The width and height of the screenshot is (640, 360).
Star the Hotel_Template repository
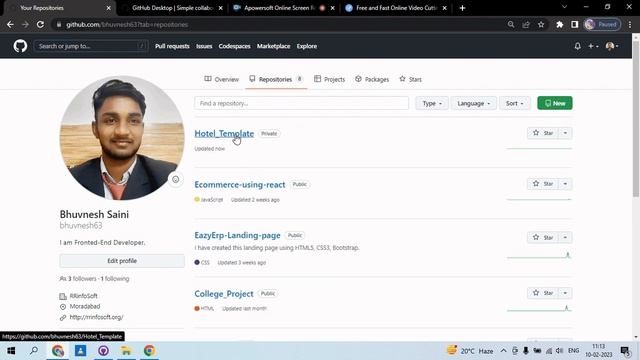point(543,133)
